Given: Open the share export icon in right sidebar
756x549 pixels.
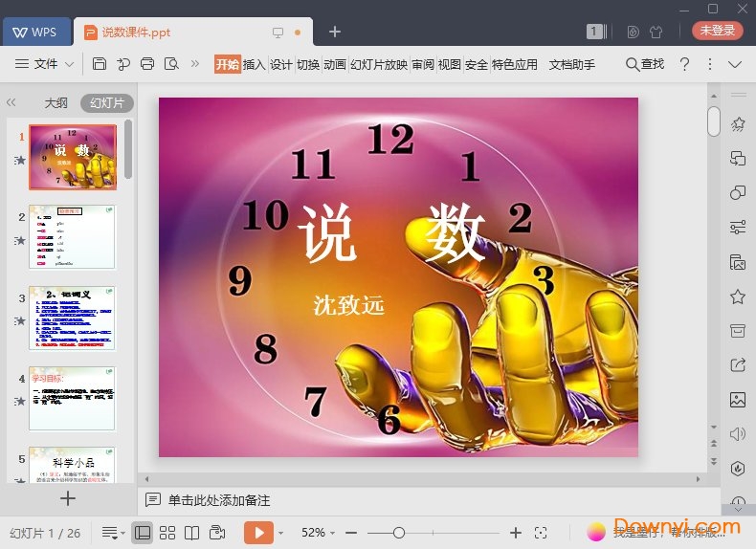Looking at the screenshot, I should (x=738, y=364).
